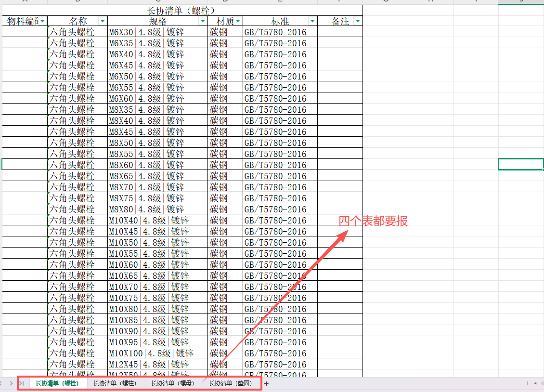
Task: Select the 名称 header cell
Action: click(78, 21)
